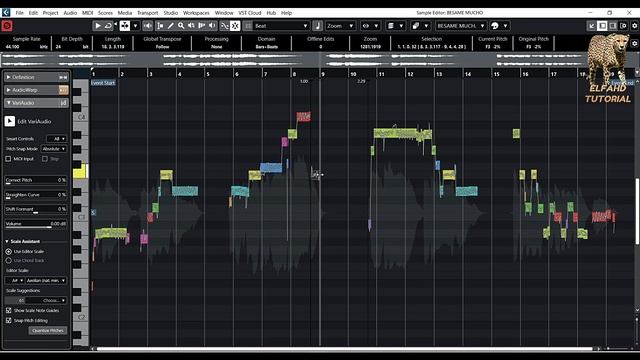Select the Zoom magnifier tool
The width and height of the screenshot is (640, 360).
(x=181, y=26)
